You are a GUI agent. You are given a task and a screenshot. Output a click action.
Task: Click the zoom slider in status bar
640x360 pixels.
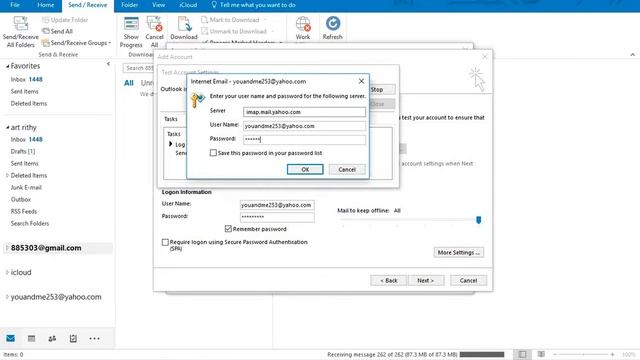[584, 354]
